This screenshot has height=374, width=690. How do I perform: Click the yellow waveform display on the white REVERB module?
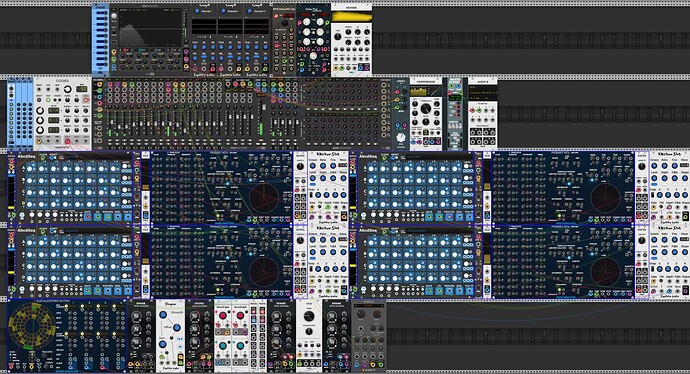click(352, 16)
